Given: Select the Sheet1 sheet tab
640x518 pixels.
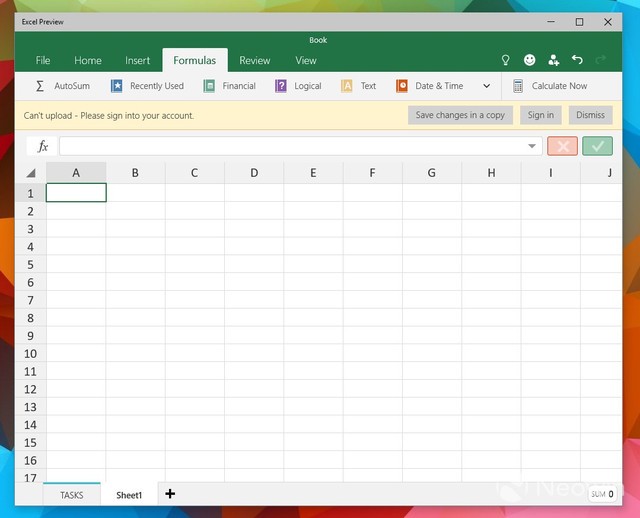Looking at the screenshot, I should tap(129, 495).
